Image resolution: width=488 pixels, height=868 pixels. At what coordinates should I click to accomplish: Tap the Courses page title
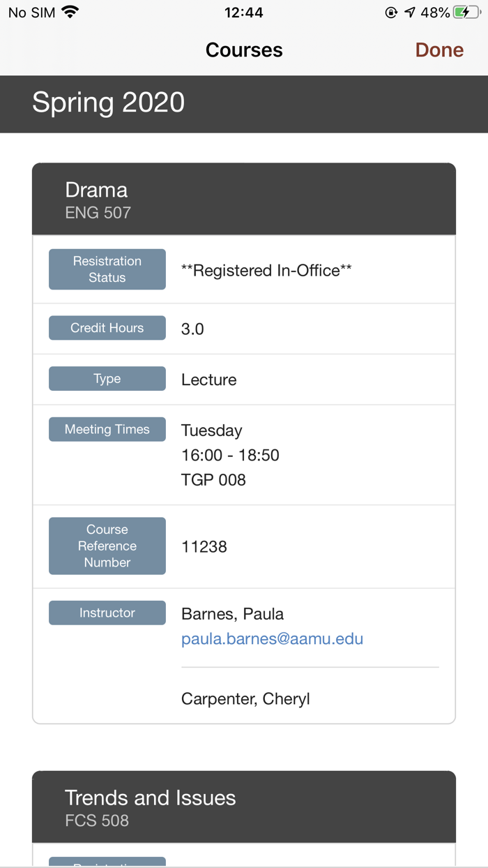coord(244,50)
